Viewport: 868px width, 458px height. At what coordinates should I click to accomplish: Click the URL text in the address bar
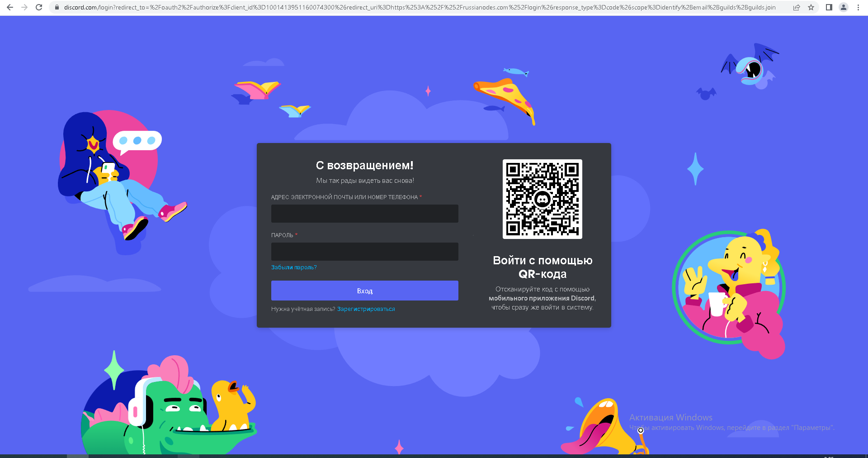point(420,7)
